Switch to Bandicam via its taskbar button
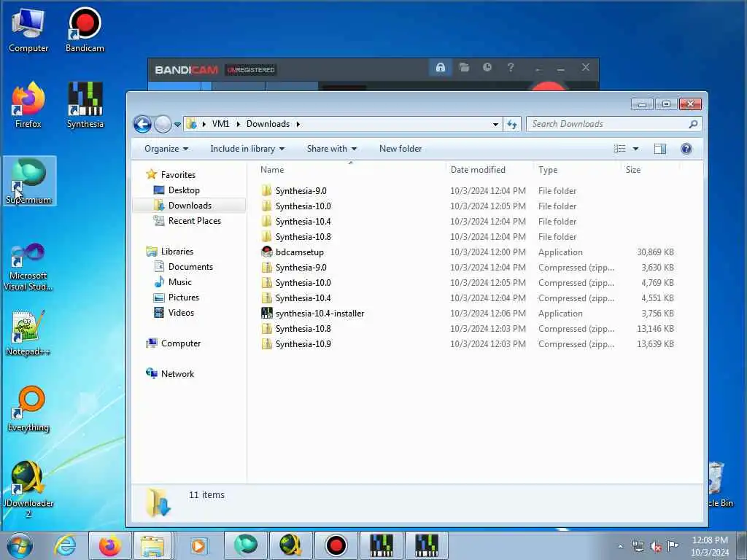 coord(336,545)
